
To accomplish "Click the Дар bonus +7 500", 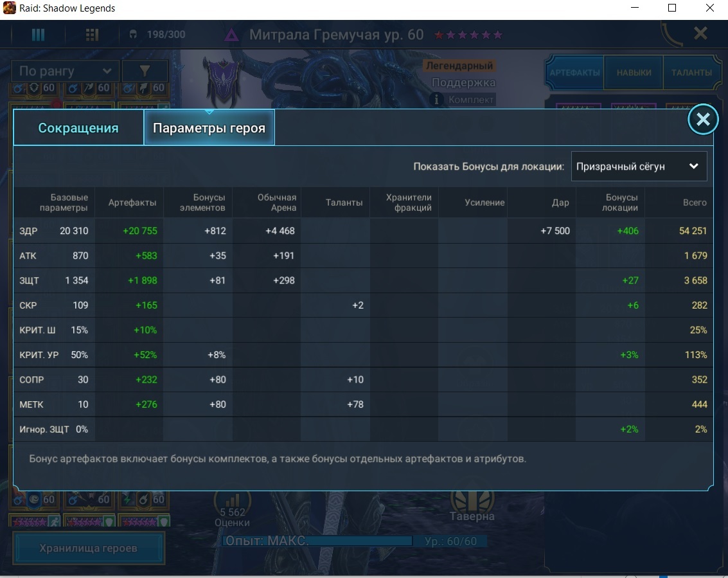I will pyautogui.click(x=555, y=231).
